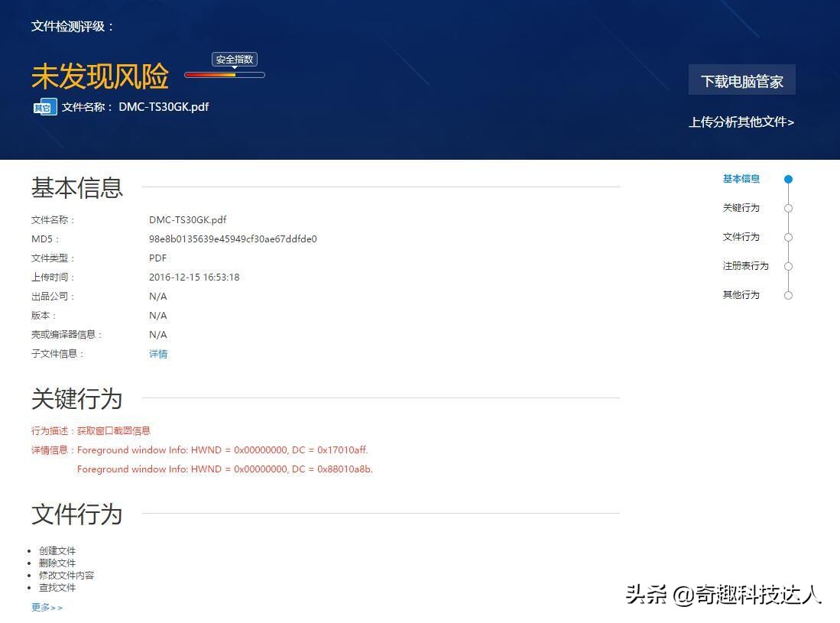Expand file behaviors with 更多>>
Screen dimensions: 840x623
pos(46,607)
